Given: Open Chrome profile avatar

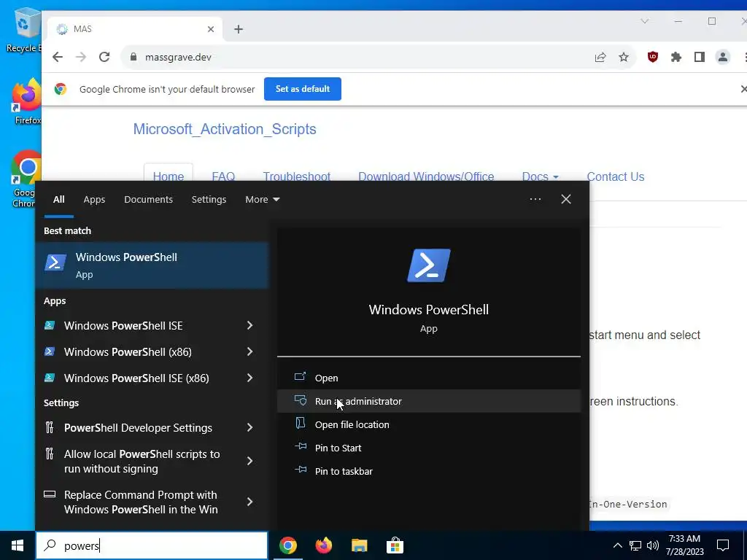Looking at the screenshot, I should (723, 57).
